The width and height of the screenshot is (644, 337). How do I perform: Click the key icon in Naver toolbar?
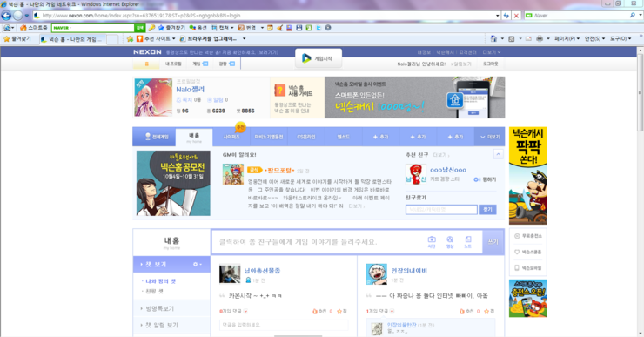151,28
